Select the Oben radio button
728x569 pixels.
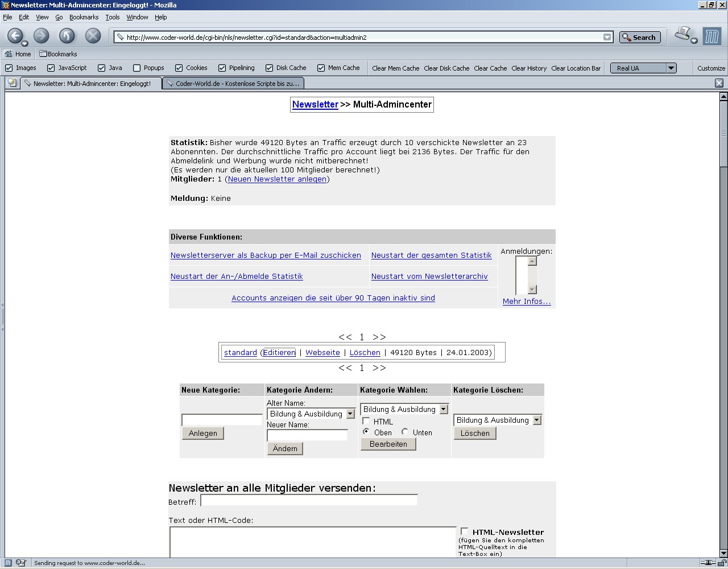tap(366, 432)
